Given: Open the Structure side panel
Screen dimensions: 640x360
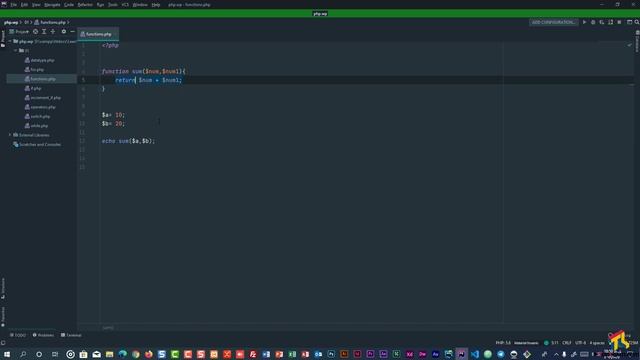Looking at the screenshot, I should coord(3,288).
